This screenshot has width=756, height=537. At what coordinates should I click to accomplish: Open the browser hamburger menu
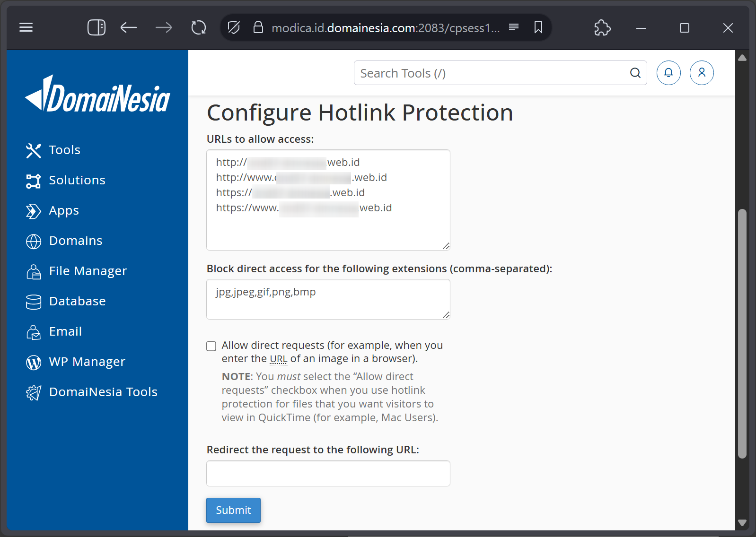coord(26,27)
